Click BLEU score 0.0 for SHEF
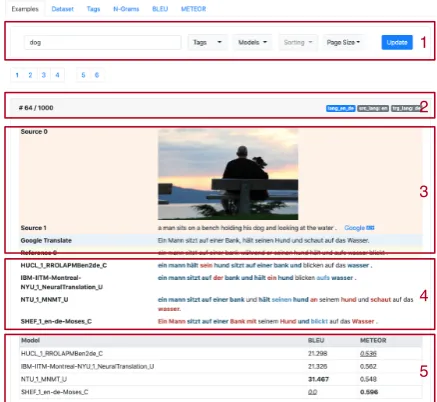Viewport: 437px width, 402px height. click(x=312, y=392)
